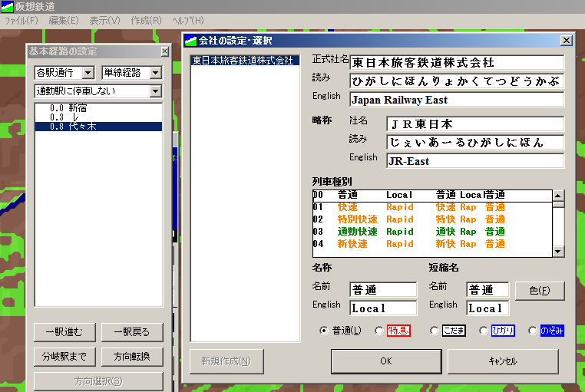Screen dimensions: 585x392
Task: Click the OK button
Action: [386, 361]
